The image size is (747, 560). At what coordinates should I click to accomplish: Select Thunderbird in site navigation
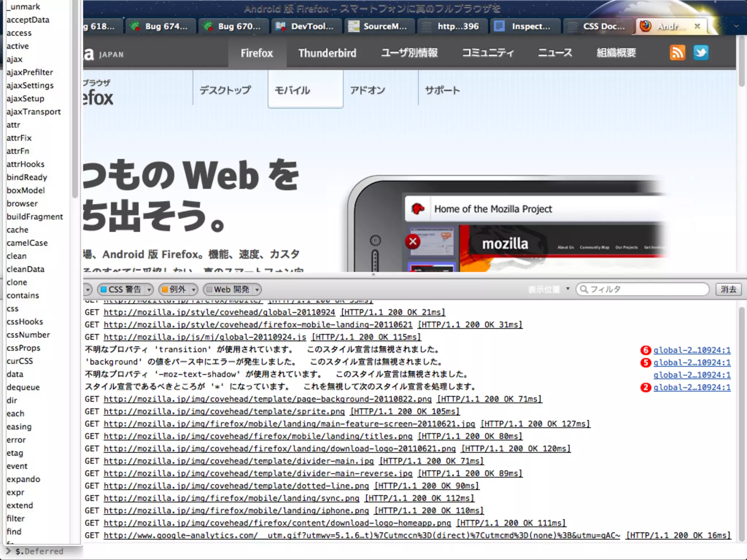click(327, 53)
